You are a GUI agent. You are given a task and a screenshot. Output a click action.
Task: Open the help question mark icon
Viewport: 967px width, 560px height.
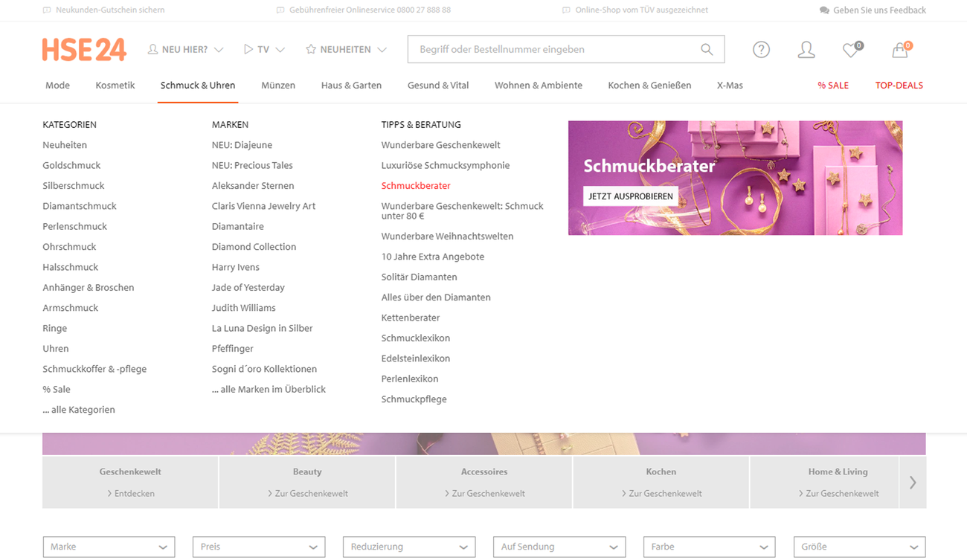pos(761,50)
